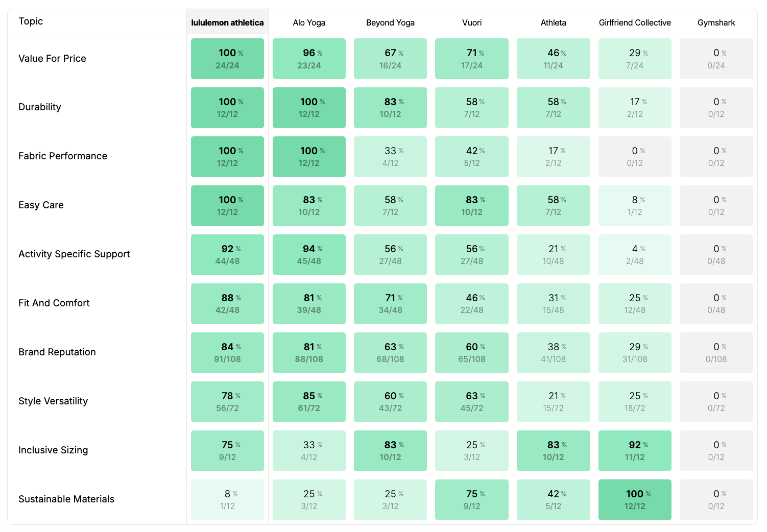This screenshot has width=767, height=532.
Task: Click Beyond Yoga Brand Reputation 68/108 cell
Action: (x=390, y=353)
